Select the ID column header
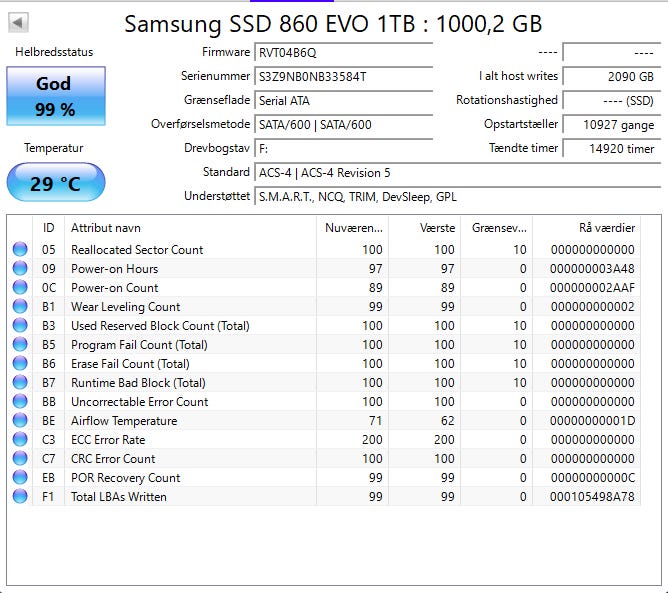Image resolution: width=668 pixels, height=593 pixels. pos(49,228)
